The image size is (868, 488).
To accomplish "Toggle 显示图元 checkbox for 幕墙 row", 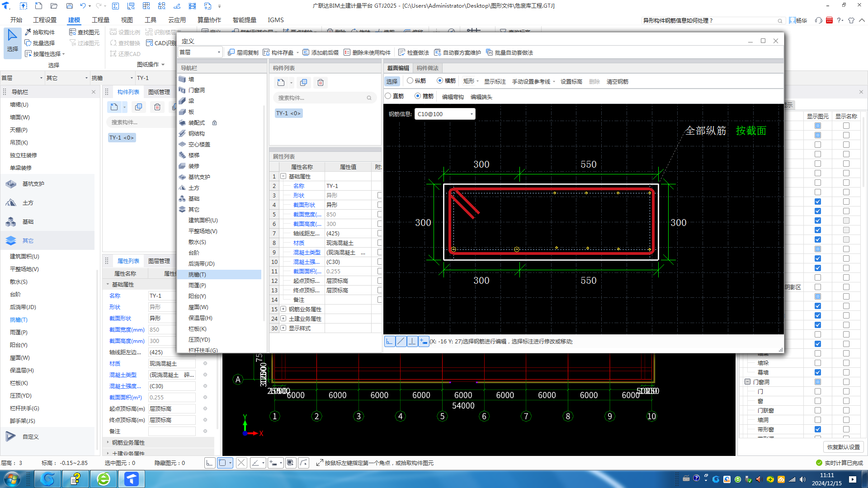I will [x=818, y=372].
